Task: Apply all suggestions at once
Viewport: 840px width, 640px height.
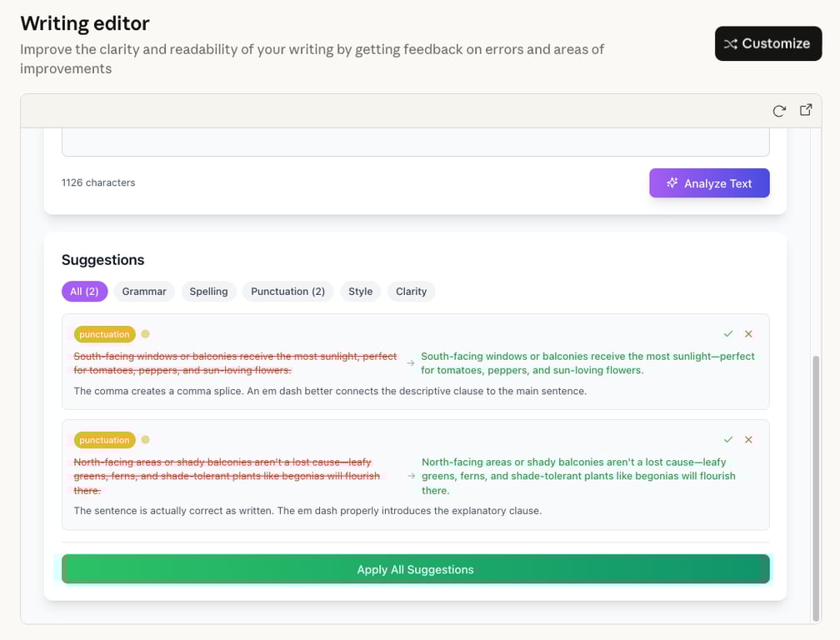Action: pos(416,569)
